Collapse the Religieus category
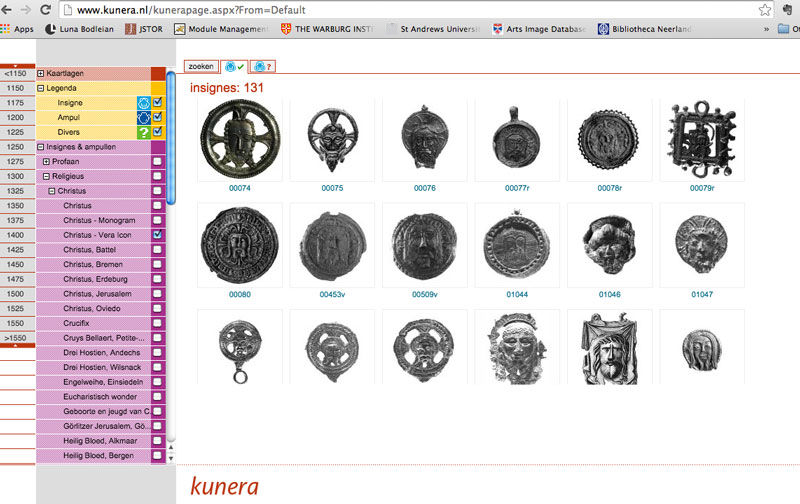Image resolution: width=800 pixels, height=504 pixels. tap(46, 176)
